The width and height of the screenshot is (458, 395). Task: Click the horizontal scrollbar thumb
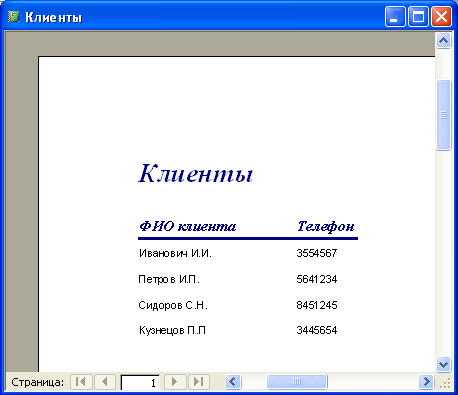(x=297, y=382)
